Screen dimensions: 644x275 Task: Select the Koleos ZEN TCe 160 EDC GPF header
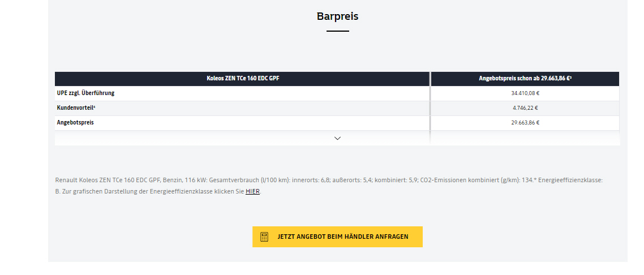[243, 78]
